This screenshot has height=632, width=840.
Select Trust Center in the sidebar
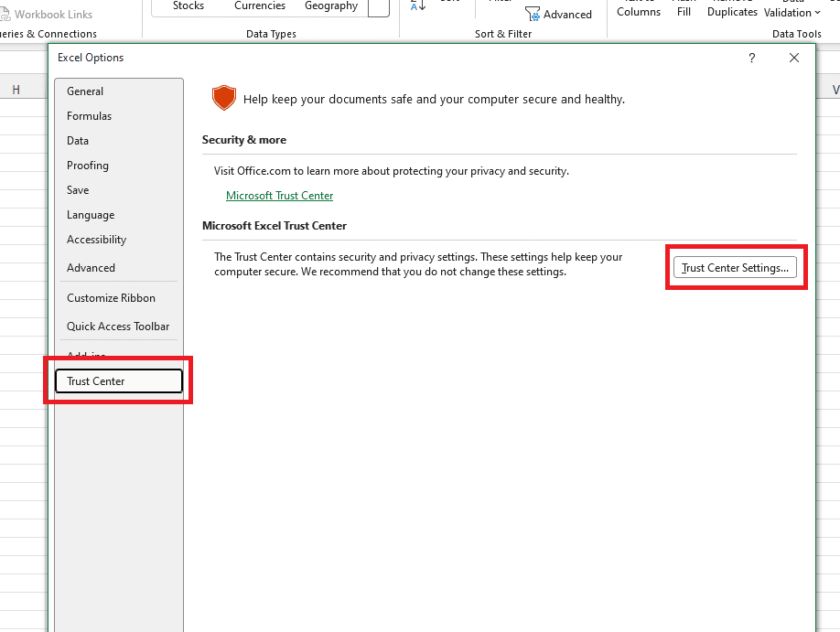click(118, 380)
